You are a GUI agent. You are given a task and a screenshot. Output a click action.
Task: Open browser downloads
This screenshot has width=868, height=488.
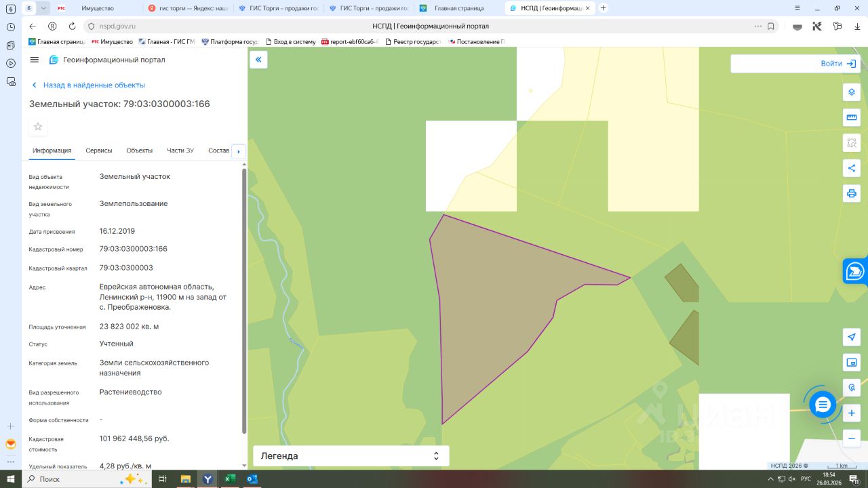click(x=858, y=26)
